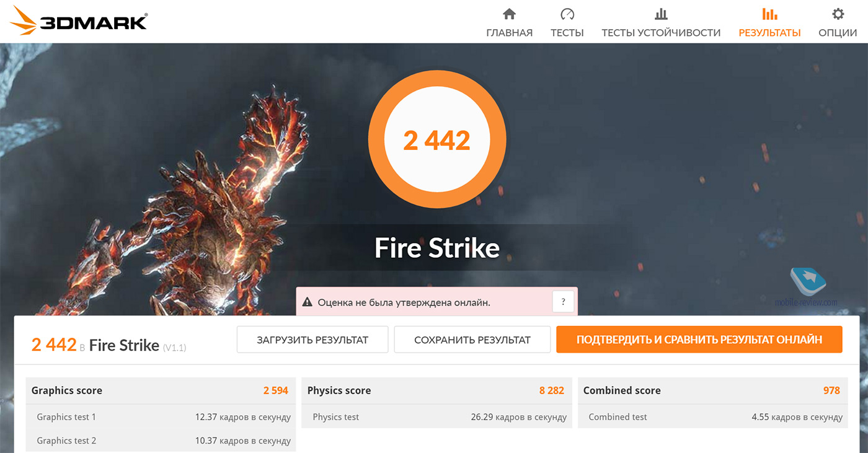Click the '2 442 в Fire Strike' heading

95,345
